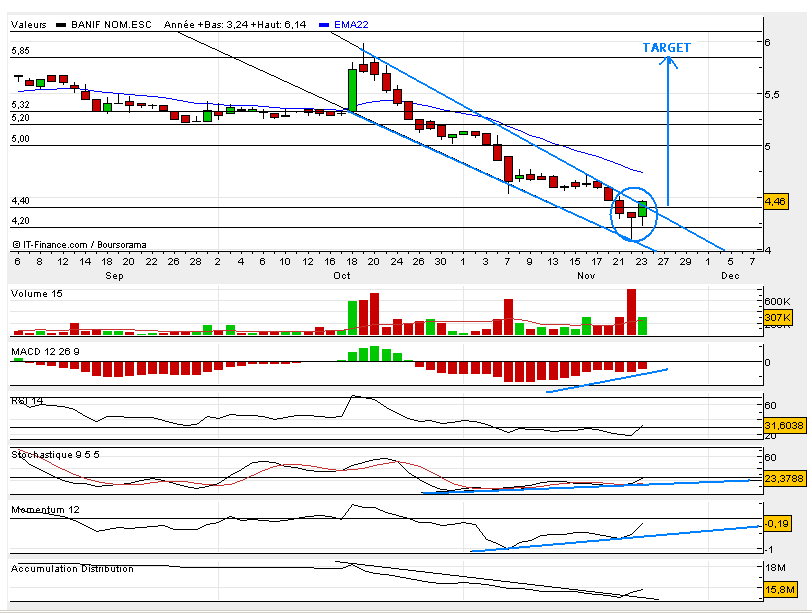Screen dimensions: 812x613
Task: Click the Valeurs label at top left
Action: 28,24
